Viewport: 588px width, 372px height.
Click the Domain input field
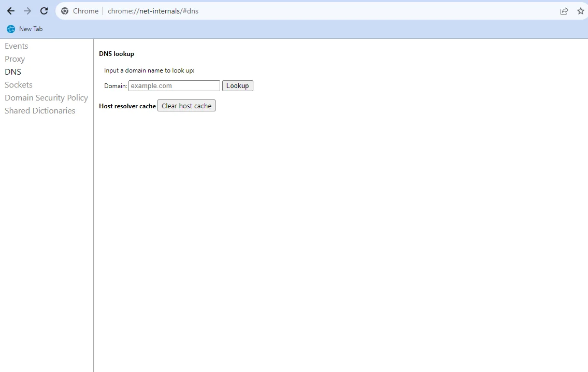coord(175,86)
